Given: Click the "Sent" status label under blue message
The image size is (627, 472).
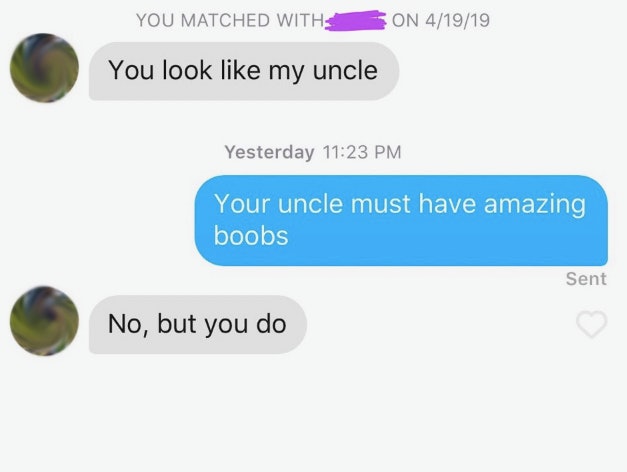Looking at the screenshot, I should 586,279.
